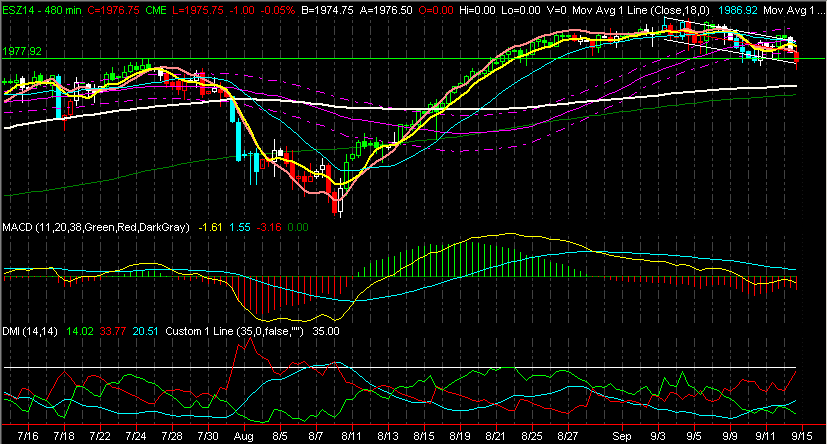Click the 7/24 date label

coord(136,436)
